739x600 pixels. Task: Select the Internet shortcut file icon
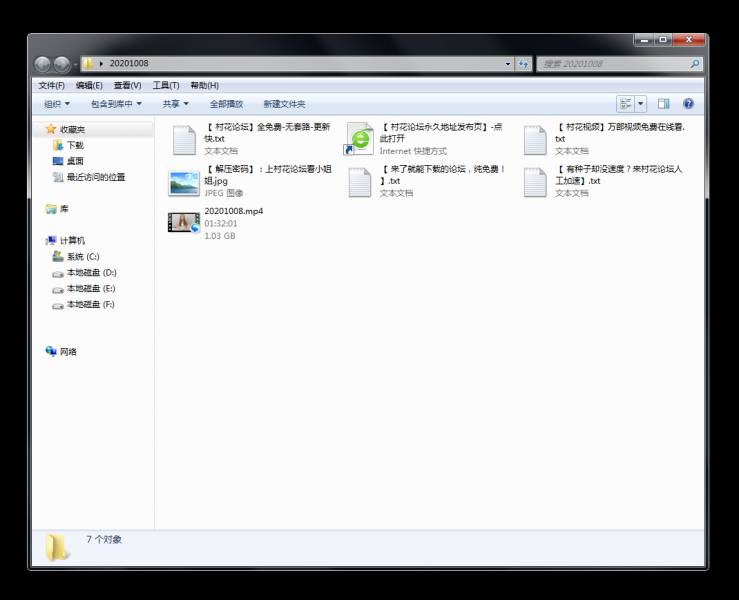pyautogui.click(x=359, y=140)
